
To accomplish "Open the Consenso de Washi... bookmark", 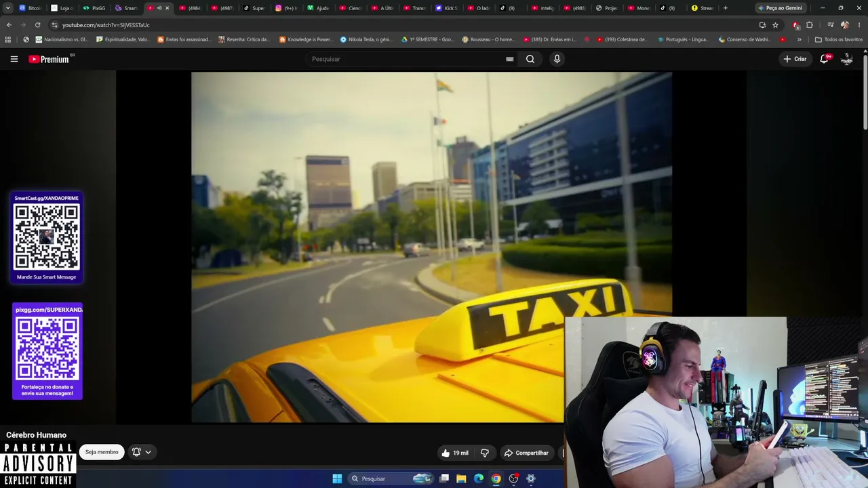I will click(x=745, y=39).
